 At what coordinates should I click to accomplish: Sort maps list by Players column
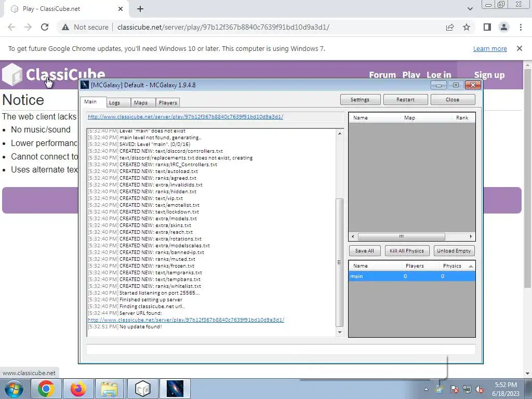420,265
